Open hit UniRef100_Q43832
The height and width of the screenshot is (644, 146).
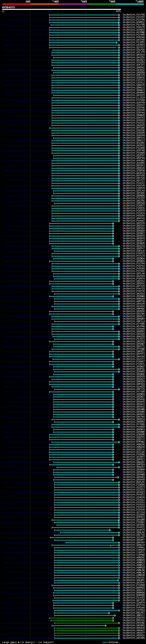click(133, 70)
